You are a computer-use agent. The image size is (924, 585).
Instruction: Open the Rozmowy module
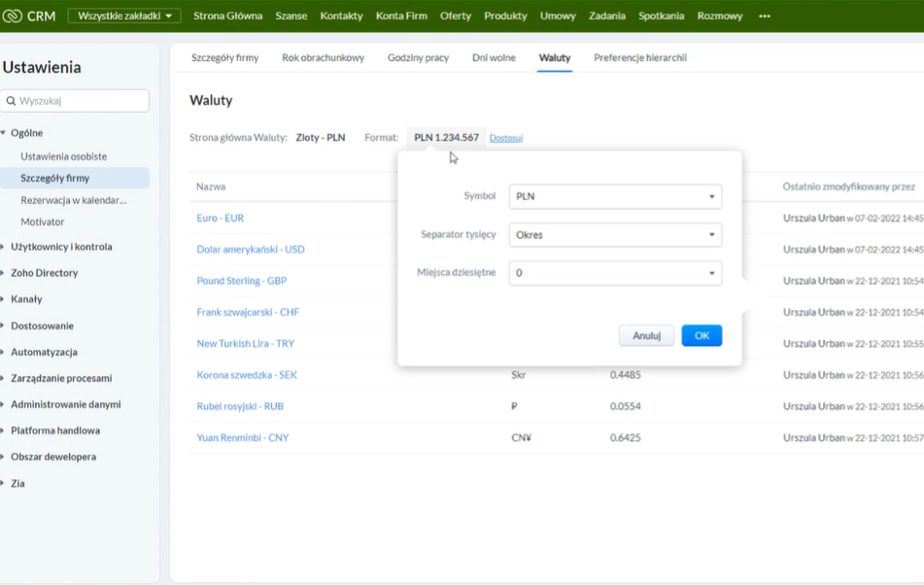tap(720, 16)
